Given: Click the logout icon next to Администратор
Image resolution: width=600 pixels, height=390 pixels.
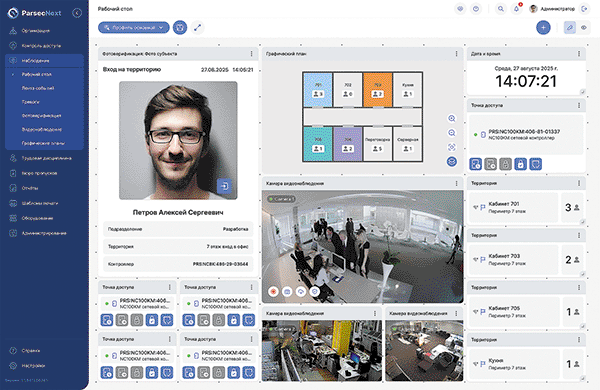Looking at the screenshot, I should pos(584,9).
